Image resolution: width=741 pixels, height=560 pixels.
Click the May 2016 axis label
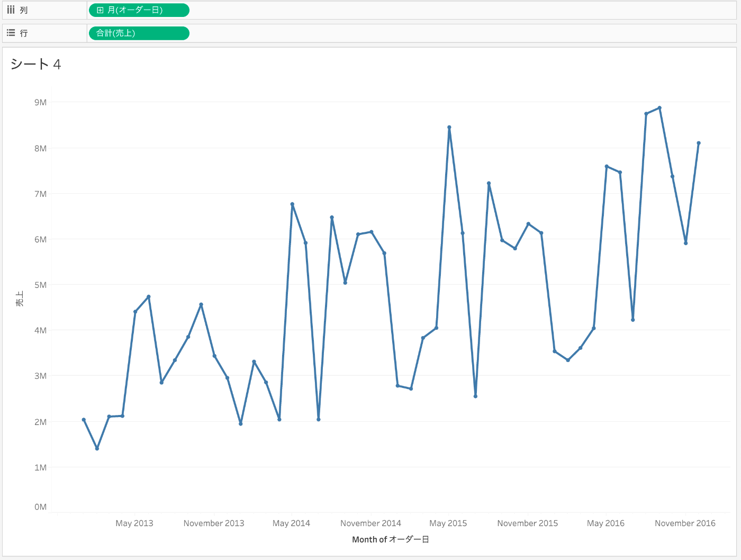tap(606, 523)
